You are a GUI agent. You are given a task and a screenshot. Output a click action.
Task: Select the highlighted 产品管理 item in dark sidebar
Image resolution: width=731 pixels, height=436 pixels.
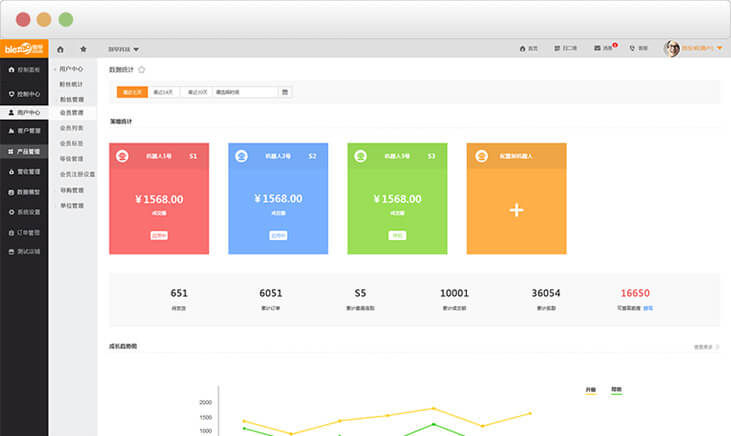tap(23, 151)
